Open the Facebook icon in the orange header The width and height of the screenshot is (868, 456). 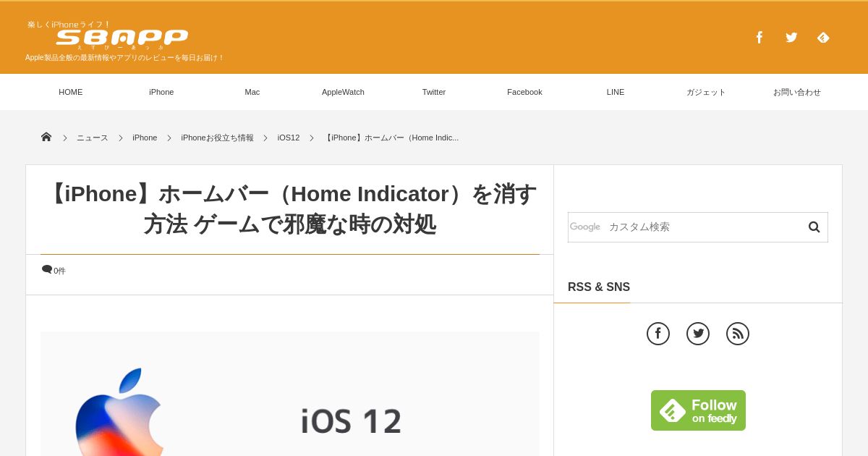point(759,38)
